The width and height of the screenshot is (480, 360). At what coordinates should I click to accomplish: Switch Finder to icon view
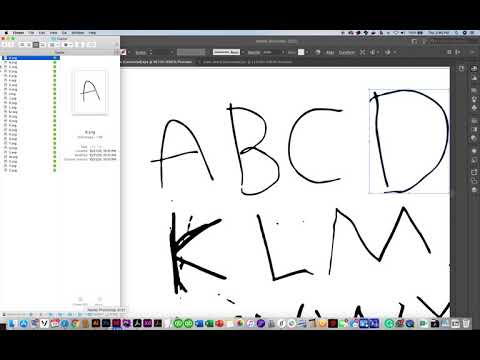point(22,44)
